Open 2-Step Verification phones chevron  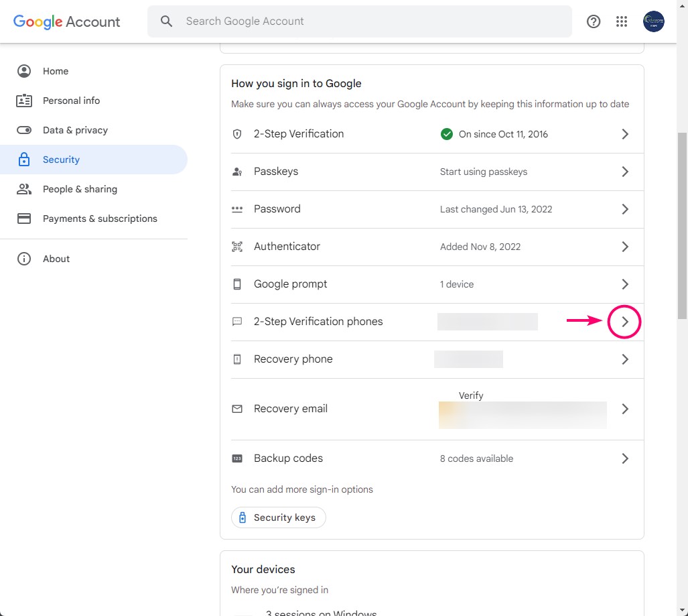[x=625, y=322]
